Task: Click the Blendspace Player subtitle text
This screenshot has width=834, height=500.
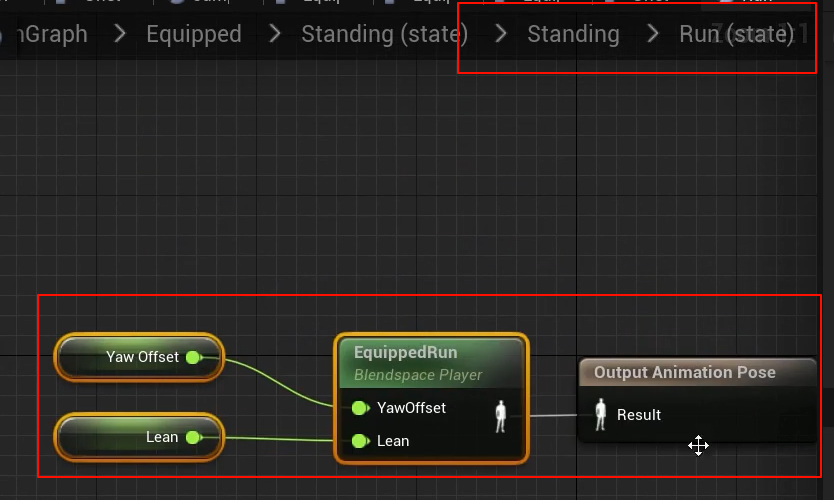Action: click(418, 375)
